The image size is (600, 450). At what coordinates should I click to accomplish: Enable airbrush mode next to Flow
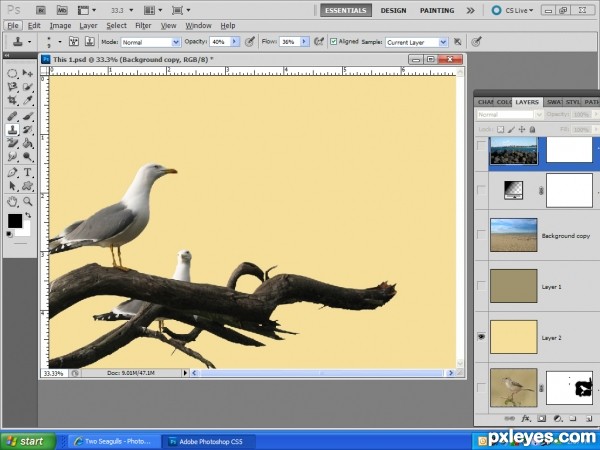click(x=318, y=41)
